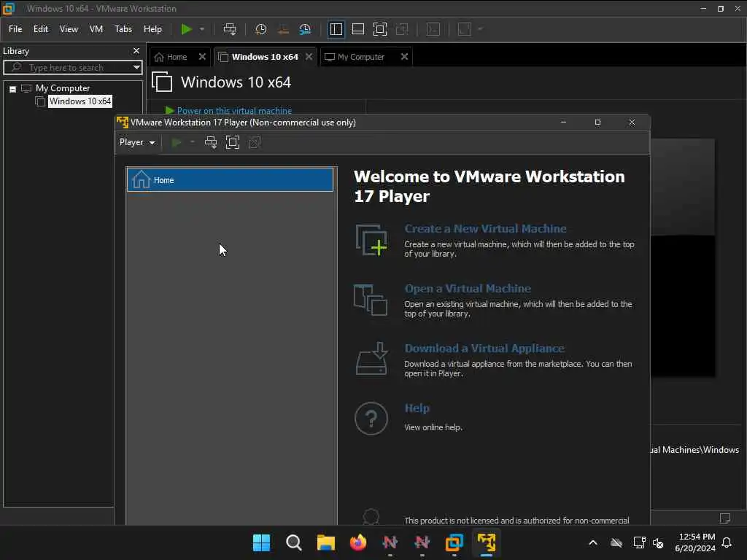The image size is (747, 560).
Task: Click VMware Workstation taskbar icon
Action: coord(454,542)
